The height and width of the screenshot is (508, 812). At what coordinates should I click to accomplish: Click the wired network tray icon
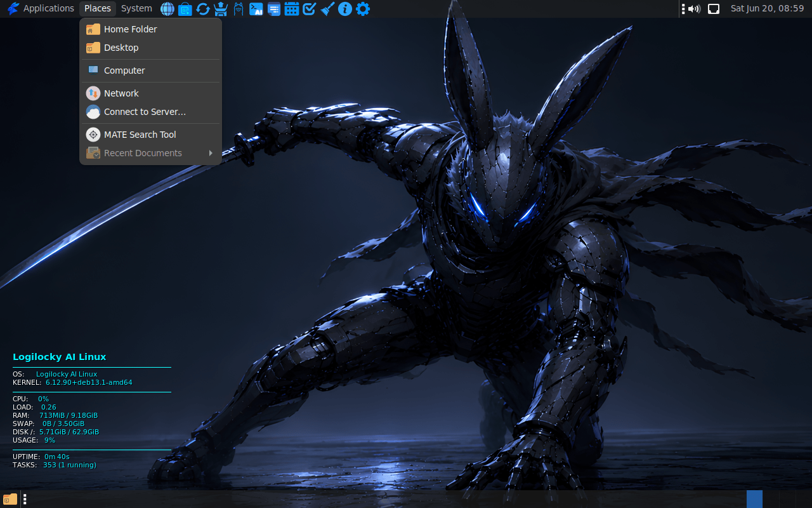point(714,9)
